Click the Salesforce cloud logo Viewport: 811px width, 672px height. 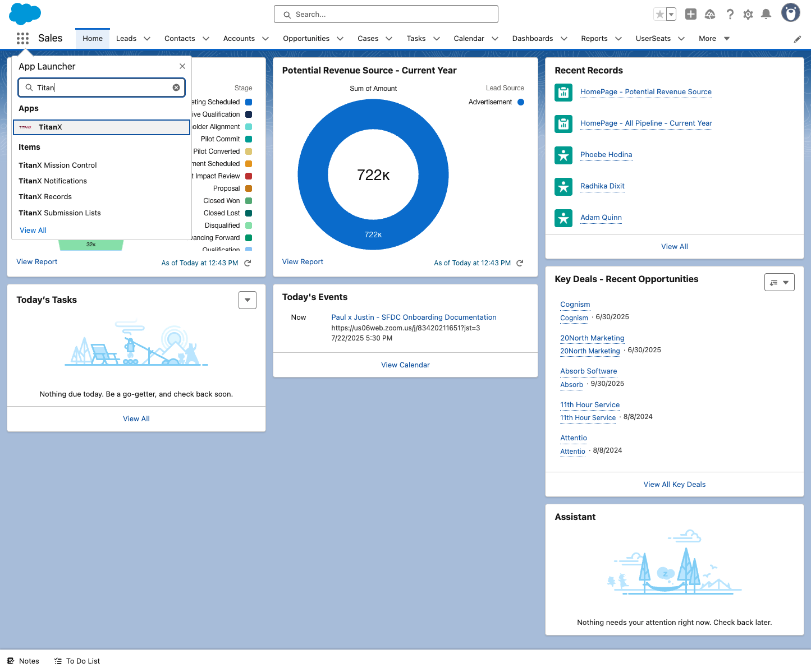click(x=25, y=13)
